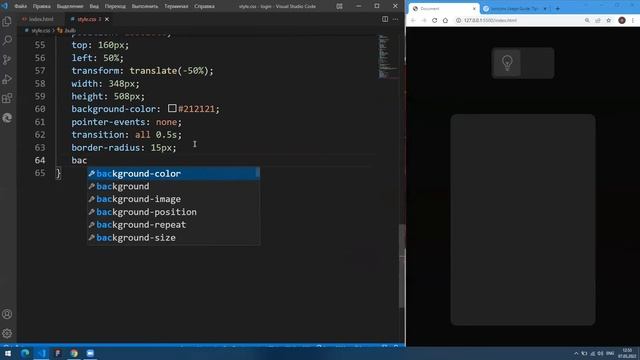Click line number 60 in gutter
The width and height of the screenshot is (640, 360).
(40, 109)
